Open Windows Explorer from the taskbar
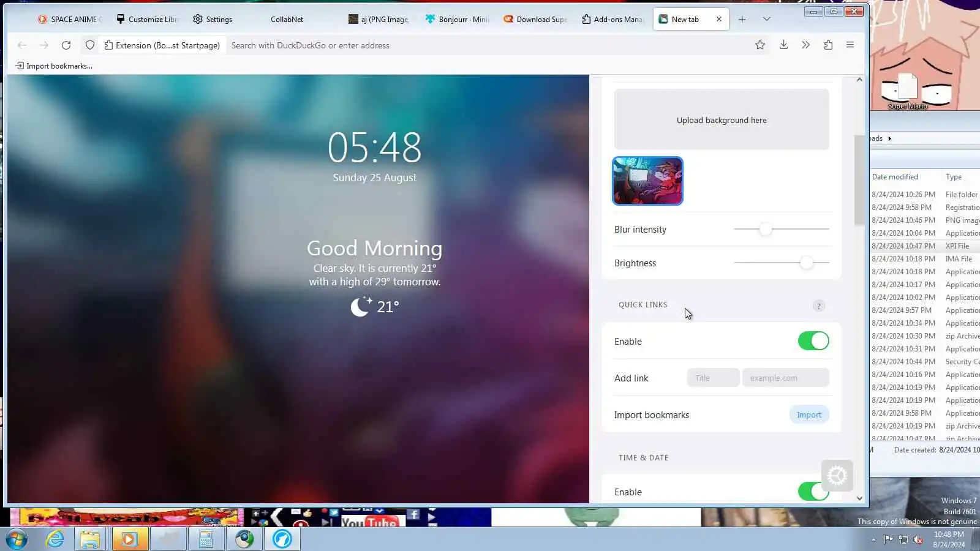Viewport: 980px width, 551px height. pyautogui.click(x=90, y=539)
